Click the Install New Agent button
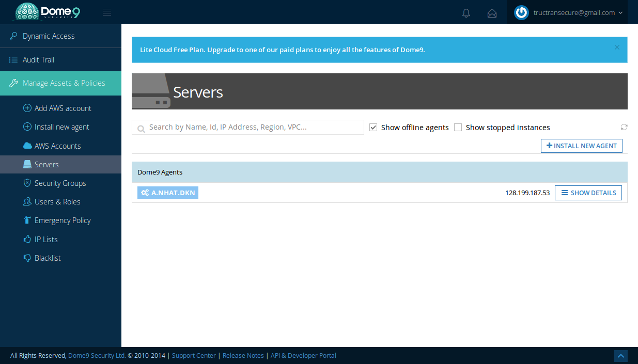This screenshot has height=364, width=638. [581, 146]
